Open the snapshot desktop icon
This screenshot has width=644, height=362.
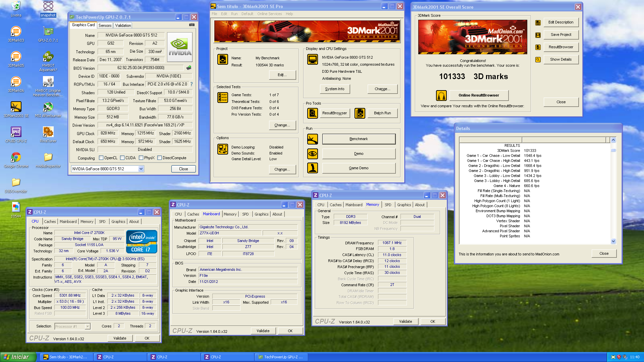pyautogui.click(x=48, y=9)
